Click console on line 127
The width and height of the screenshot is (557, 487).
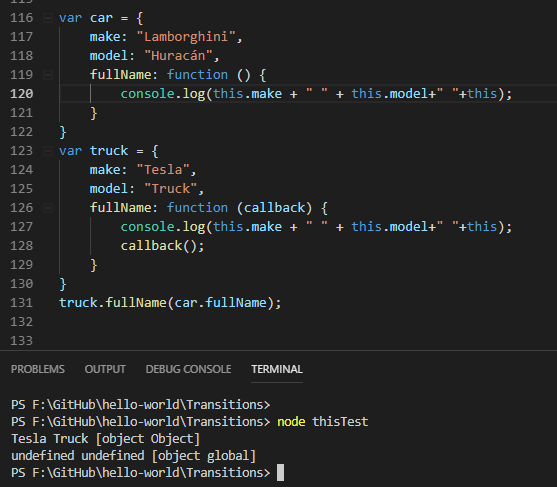(147, 227)
